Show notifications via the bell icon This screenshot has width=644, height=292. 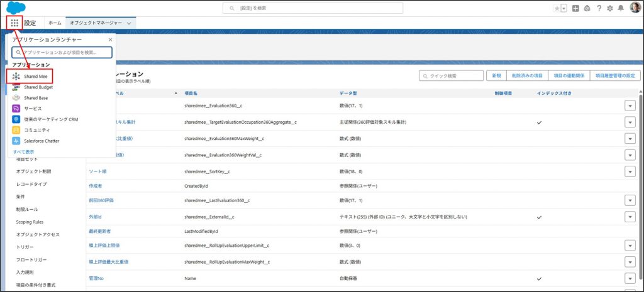tap(621, 8)
